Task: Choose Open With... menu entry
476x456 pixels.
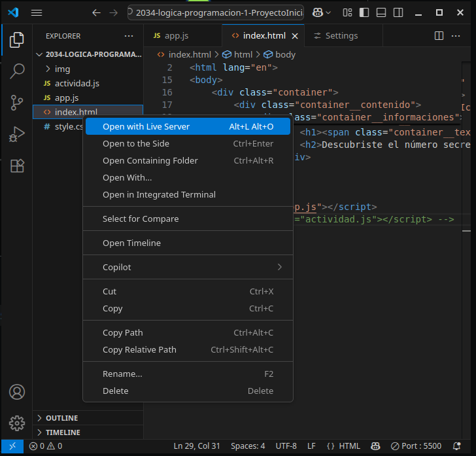Action: [x=188, y=177]
